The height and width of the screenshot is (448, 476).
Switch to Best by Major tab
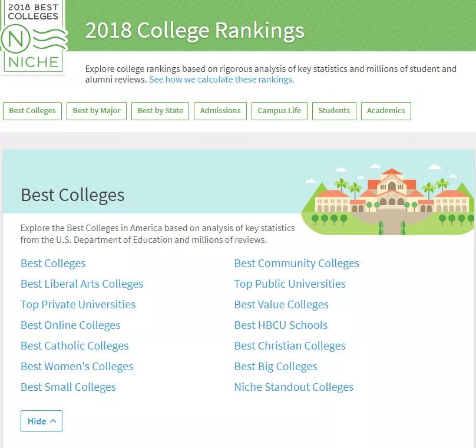(x=97, y=111)
